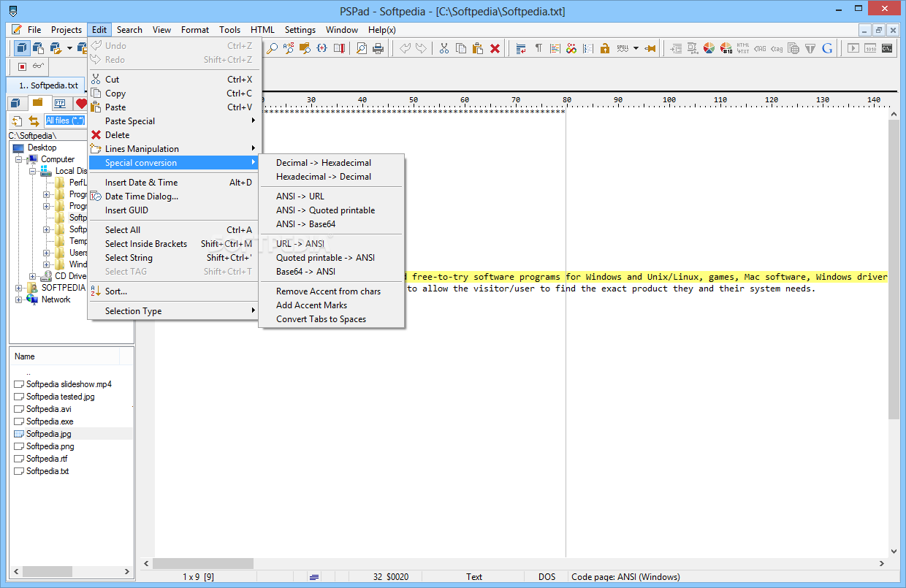Open the Search menu in menu bar
This screenshot has height=588, width=906.
[129, 30]
